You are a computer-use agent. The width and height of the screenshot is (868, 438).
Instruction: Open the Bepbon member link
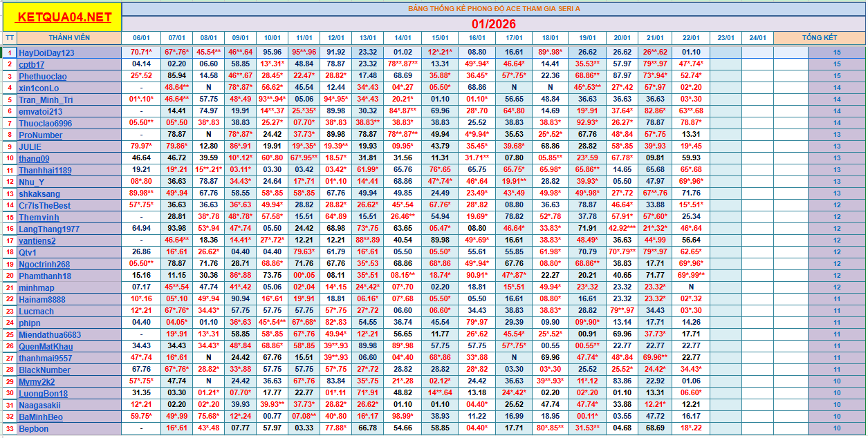pyautogui.click(x=33, y=428)
